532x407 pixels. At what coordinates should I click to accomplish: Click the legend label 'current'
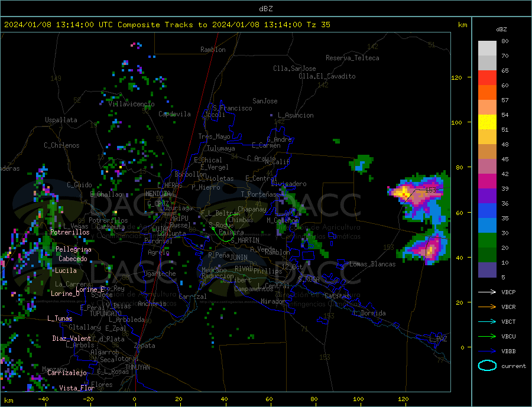[513, 366]
